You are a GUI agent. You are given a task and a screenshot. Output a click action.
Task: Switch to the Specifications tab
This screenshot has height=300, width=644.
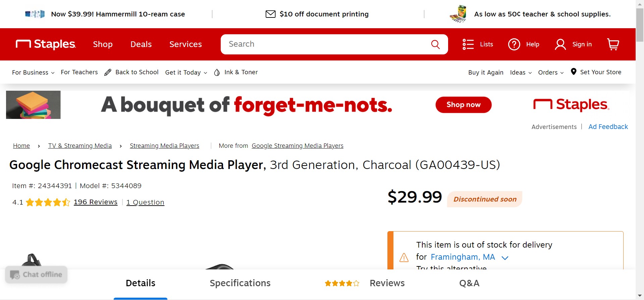pos(240,283)
